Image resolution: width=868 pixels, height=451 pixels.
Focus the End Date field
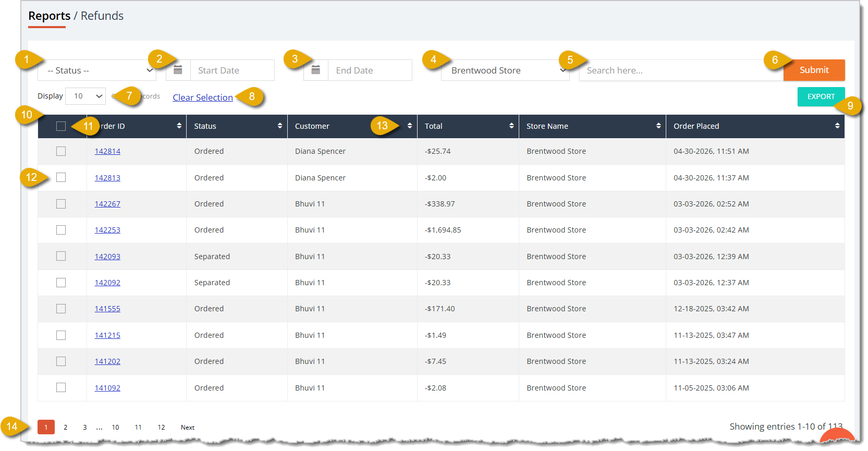coord(370,70)
